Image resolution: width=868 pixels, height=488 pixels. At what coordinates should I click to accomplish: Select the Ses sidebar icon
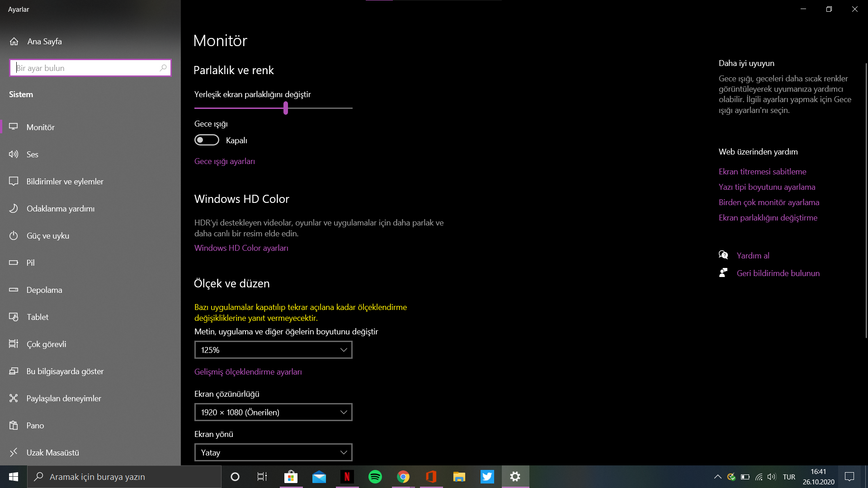(x=14, y=154)
